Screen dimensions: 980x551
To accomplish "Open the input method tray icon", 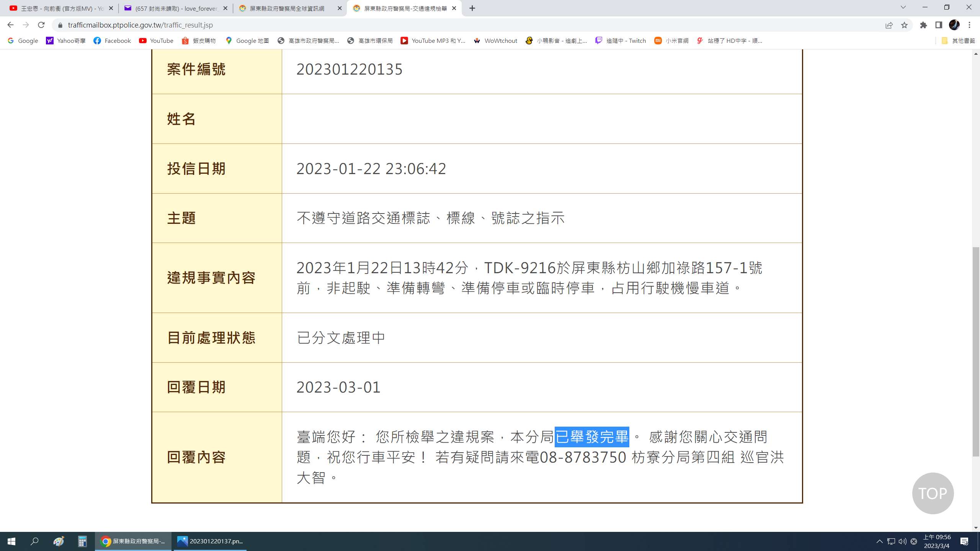I will tap(914, 541).
